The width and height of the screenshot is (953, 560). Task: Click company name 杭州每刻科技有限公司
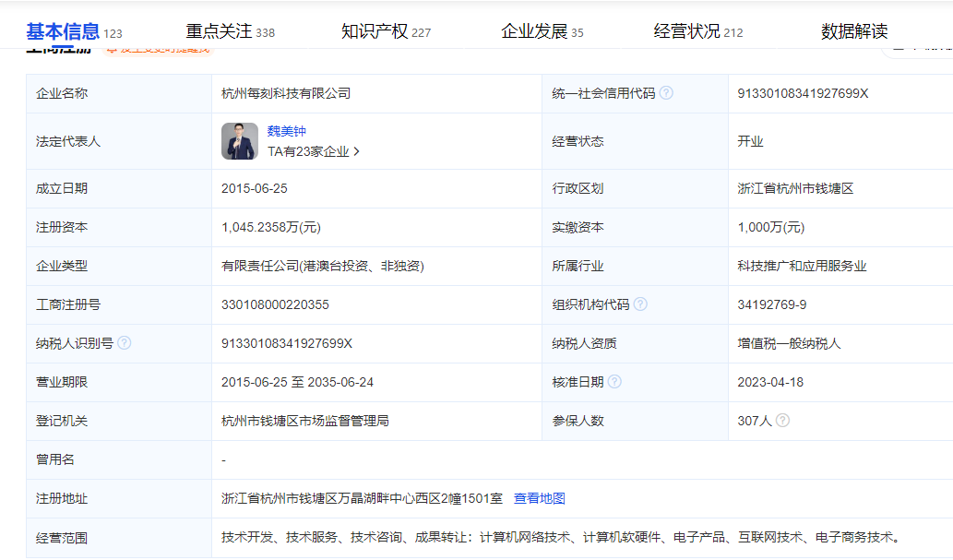click(x=286, y=93)
